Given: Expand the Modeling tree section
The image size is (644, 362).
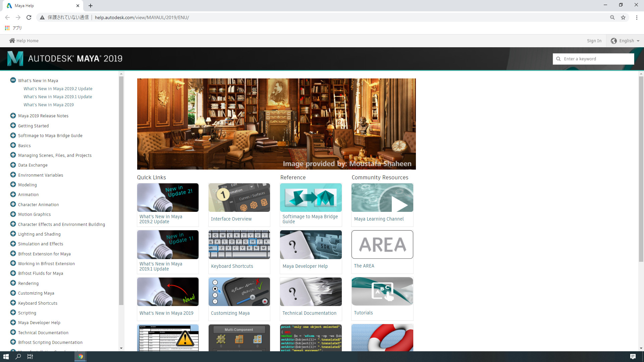Looking at the screenshot, I should coord(13,184).
